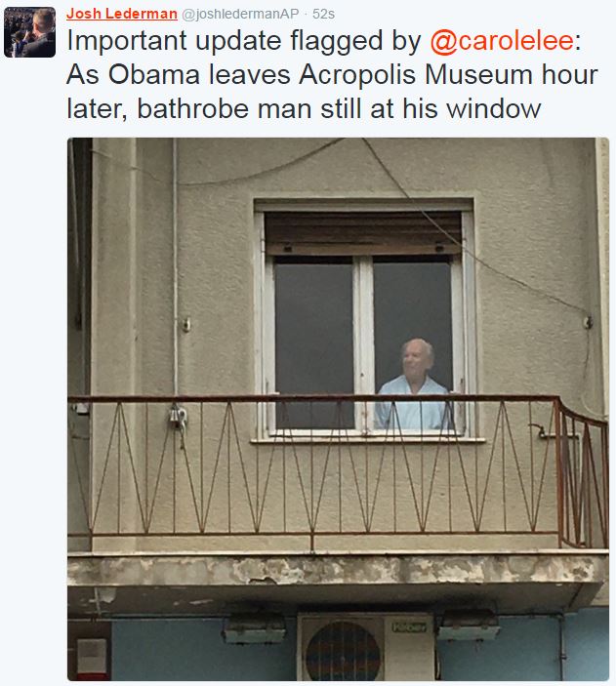Open the @joshledermanAP handle
This screenshot has width=616, height=686.
click(x=240, y=14)
